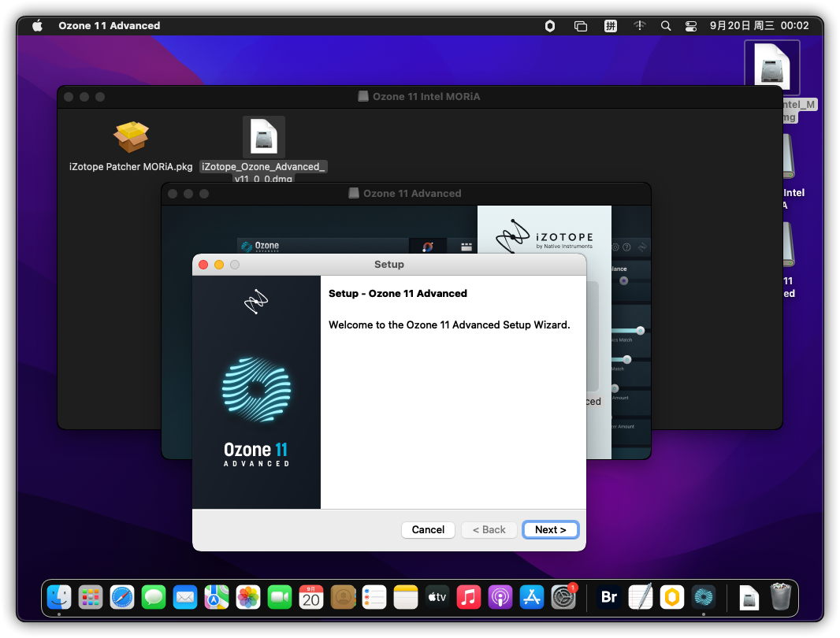
Task: Open Trash from the Dock
Action: pyautogui.click(x=781, y=597)
